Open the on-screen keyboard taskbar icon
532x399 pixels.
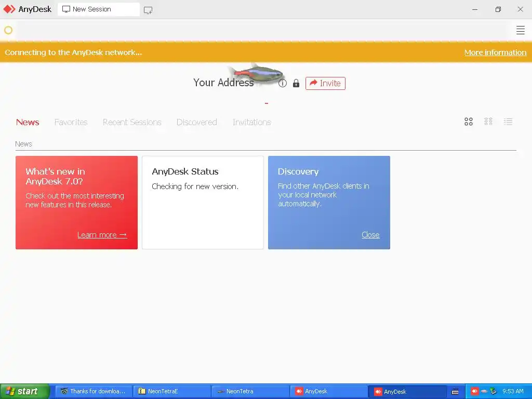point(455,392)
